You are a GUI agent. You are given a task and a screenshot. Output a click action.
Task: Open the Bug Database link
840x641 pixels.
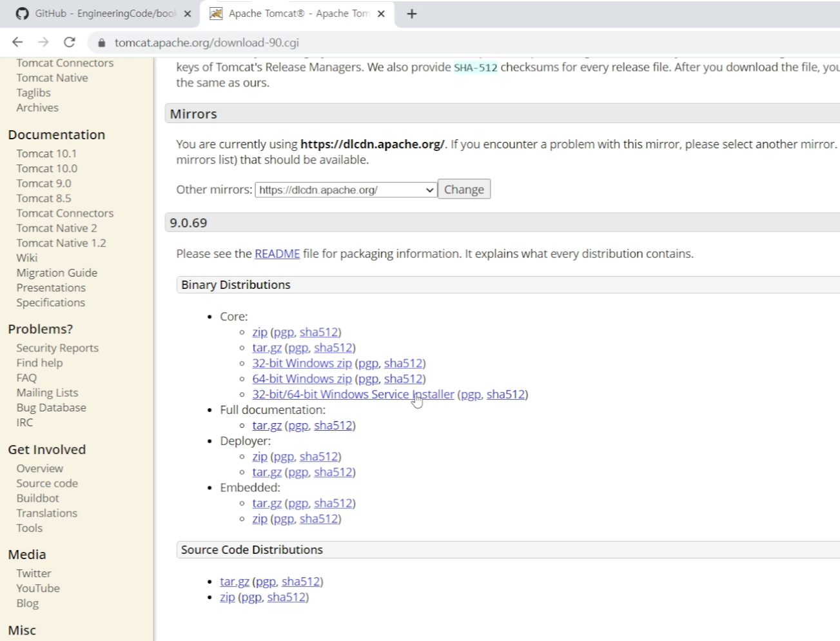point(51,408)
